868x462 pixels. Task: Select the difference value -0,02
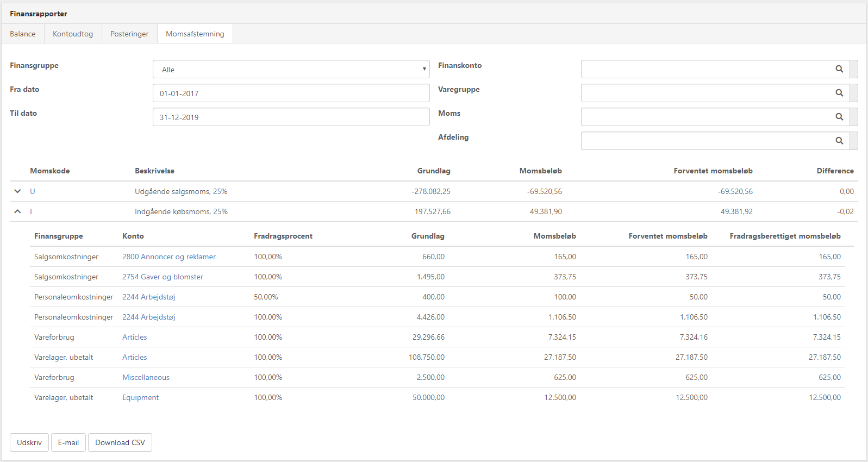coord(845,211)
